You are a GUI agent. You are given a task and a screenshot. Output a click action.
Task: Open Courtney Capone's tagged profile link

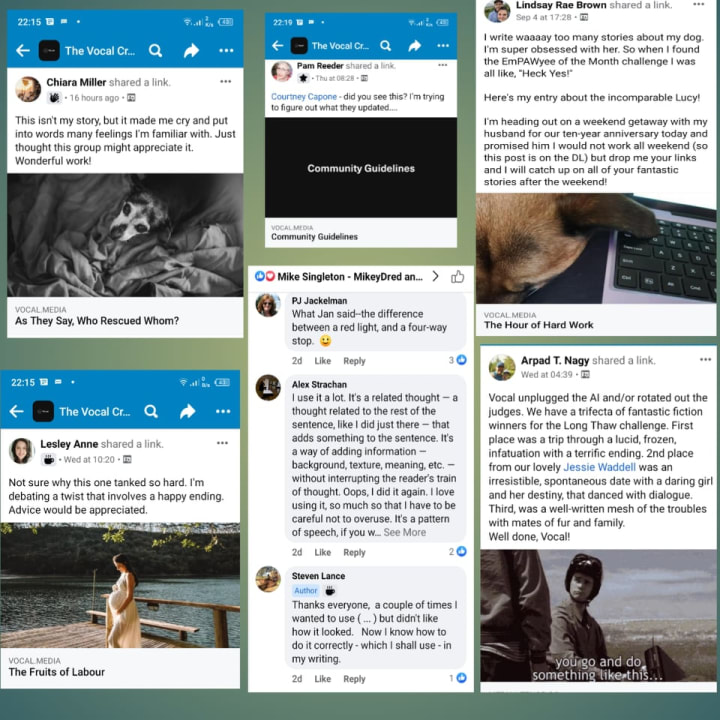(x=304, y=96)
